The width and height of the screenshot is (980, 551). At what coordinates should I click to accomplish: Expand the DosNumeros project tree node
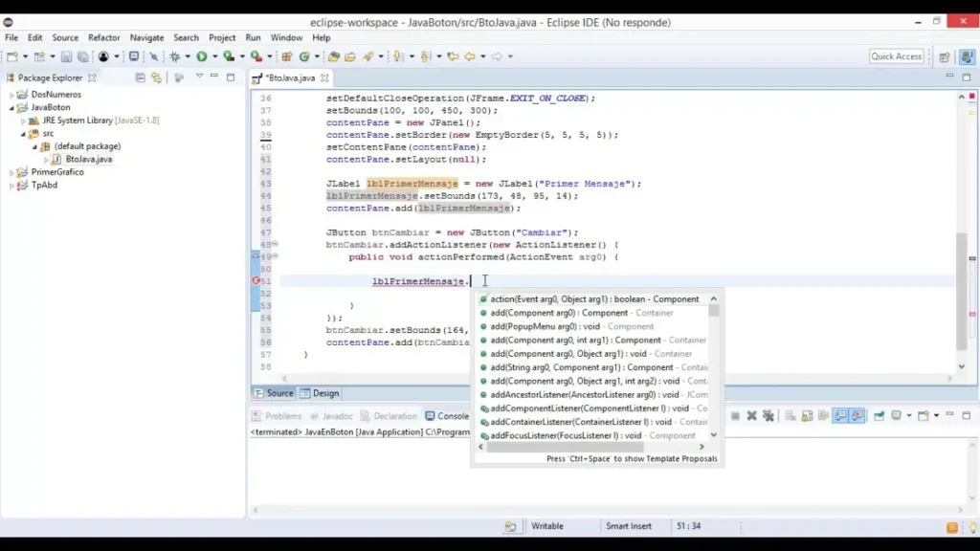pyautogui.click(x=11, y=95)
